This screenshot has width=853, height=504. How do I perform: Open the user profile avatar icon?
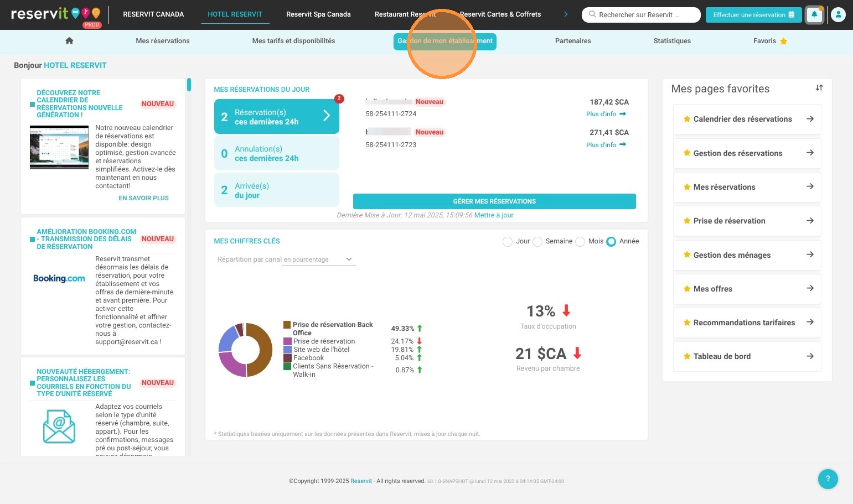tap(838, 15)
